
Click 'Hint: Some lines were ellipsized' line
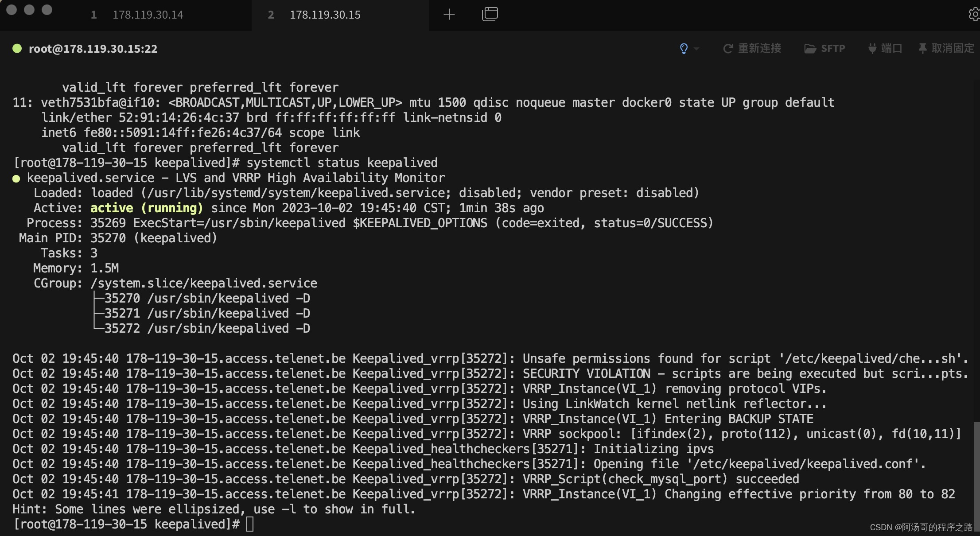[x=214, y=509]
